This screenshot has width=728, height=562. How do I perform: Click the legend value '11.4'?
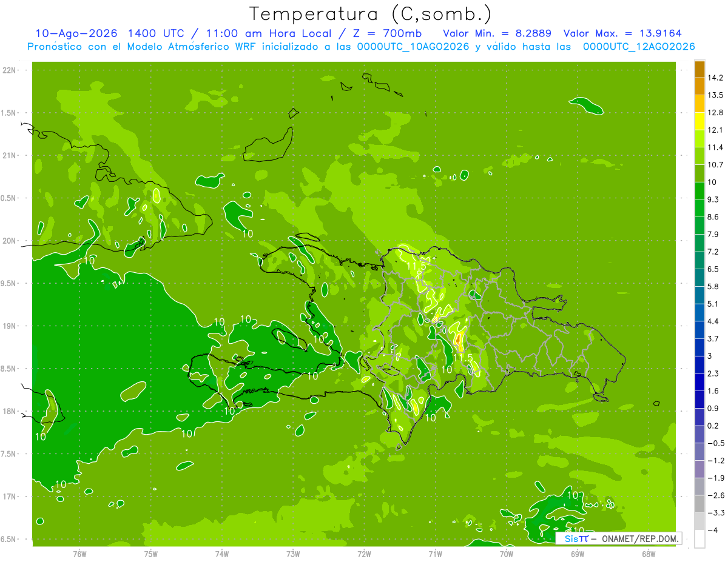(x=716, y=147)
